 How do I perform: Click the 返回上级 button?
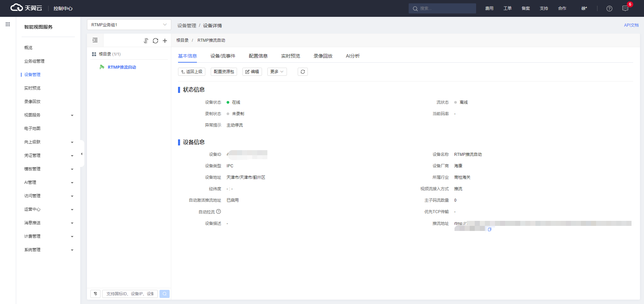coord(192,72)
